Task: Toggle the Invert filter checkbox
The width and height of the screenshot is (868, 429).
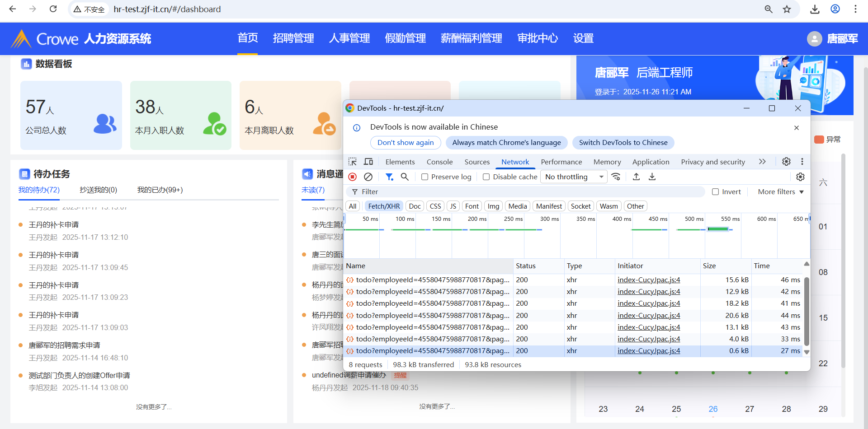Action: pos(715,192)
